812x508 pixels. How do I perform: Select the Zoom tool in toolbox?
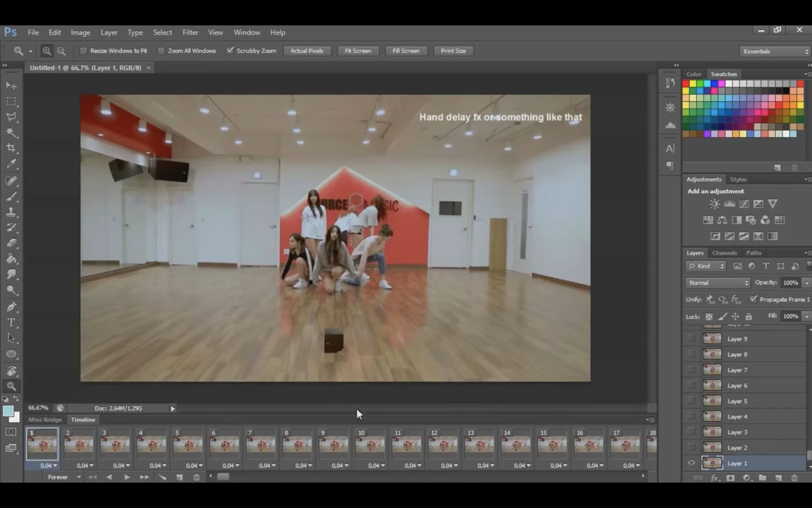click(11, 387)
